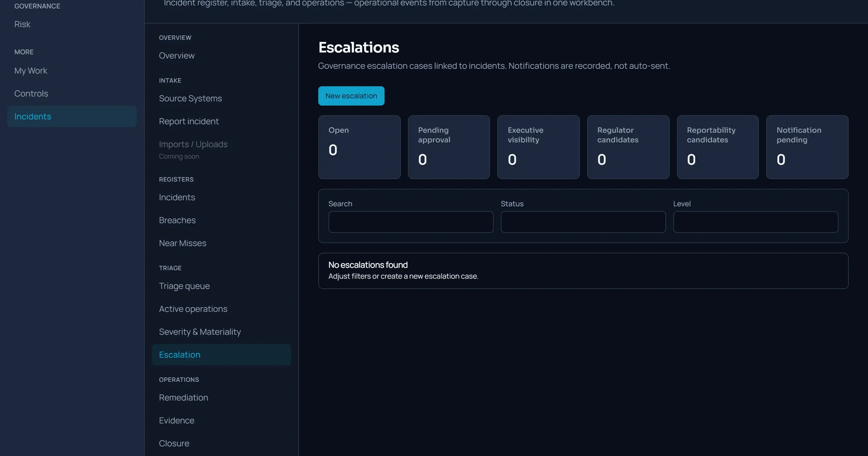
Task: Click the Escalations page heading
Action: pyautogui.click(x=359, y=47)
